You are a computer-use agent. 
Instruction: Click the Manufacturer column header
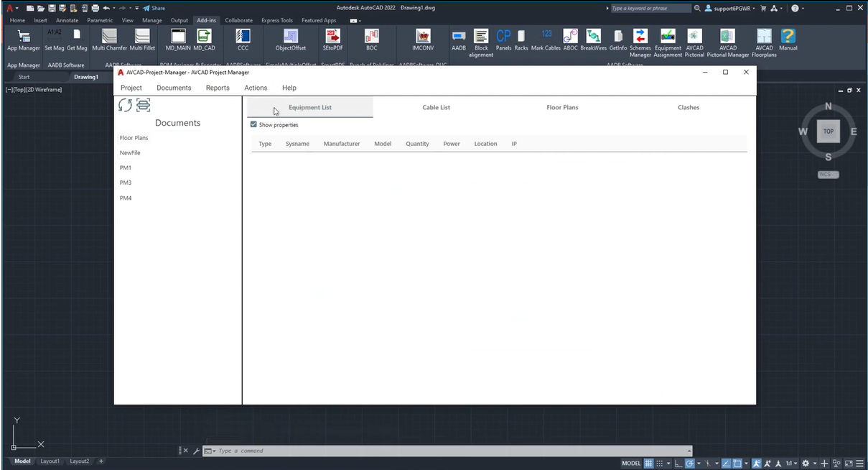coord(342,144)
